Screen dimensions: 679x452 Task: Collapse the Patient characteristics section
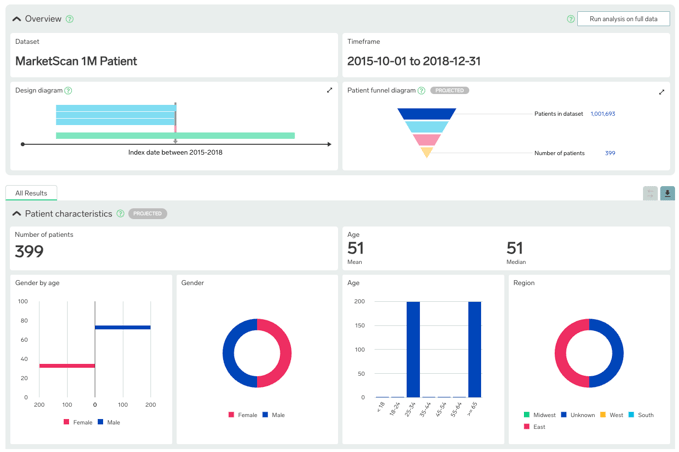(17, 214)
